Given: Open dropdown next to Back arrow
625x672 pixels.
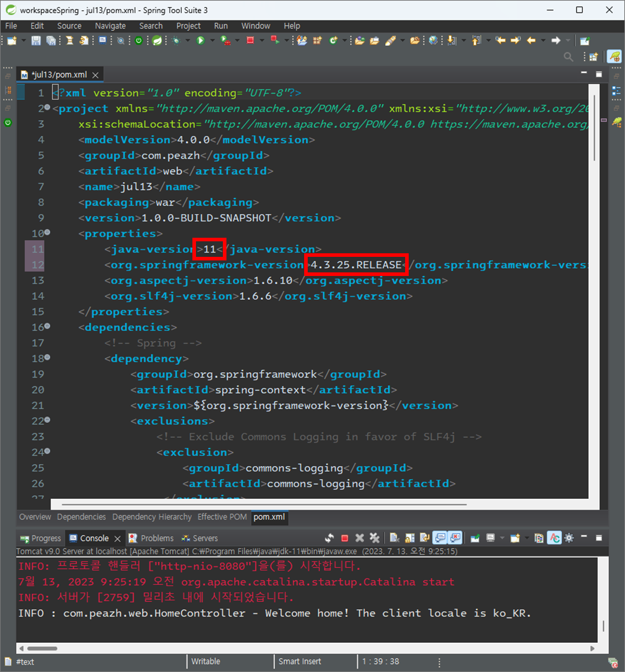Looking at the screenshot, I should [x=543, y=41].
